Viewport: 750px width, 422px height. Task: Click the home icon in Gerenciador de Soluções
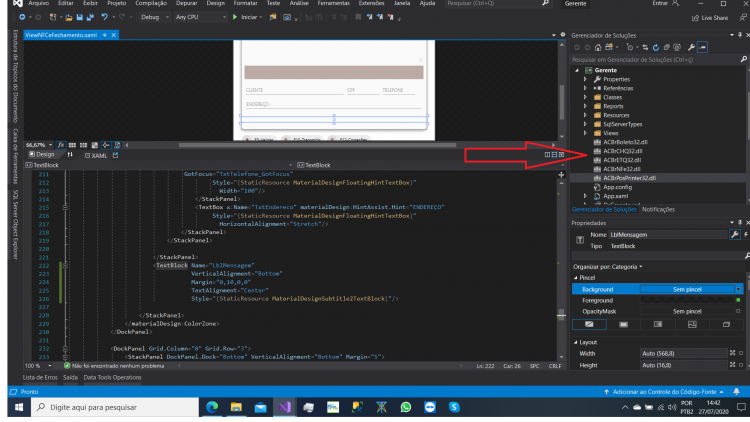point(598,47)
